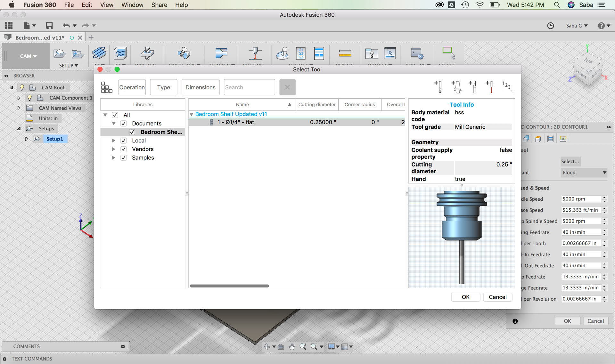Click the Search field
The width and height of the screenshot is (615, 364).
(249, 87)
